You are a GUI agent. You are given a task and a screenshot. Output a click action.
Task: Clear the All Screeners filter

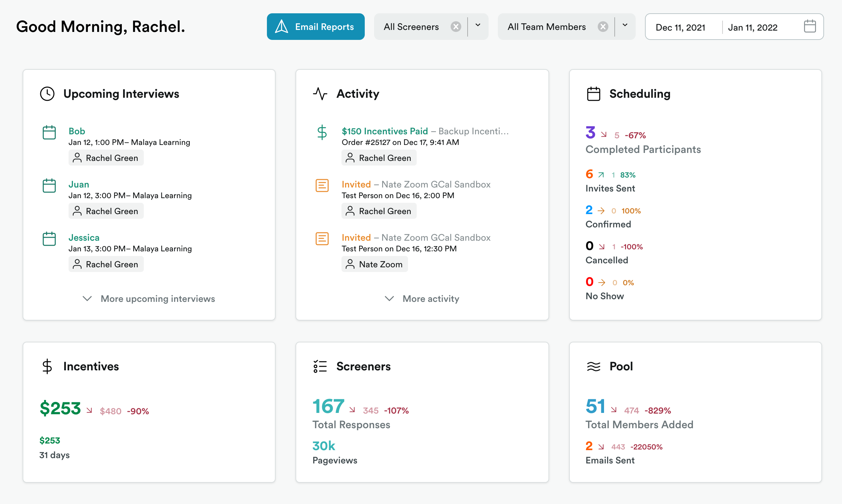point(456,27)
